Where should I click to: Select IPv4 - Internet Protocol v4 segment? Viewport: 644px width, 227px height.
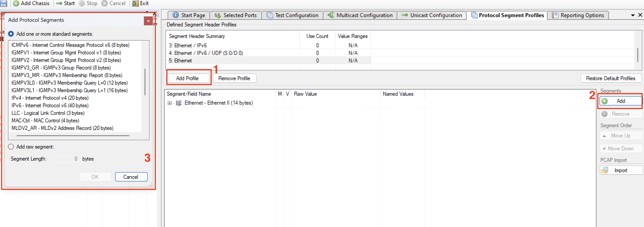coord(50,98)
